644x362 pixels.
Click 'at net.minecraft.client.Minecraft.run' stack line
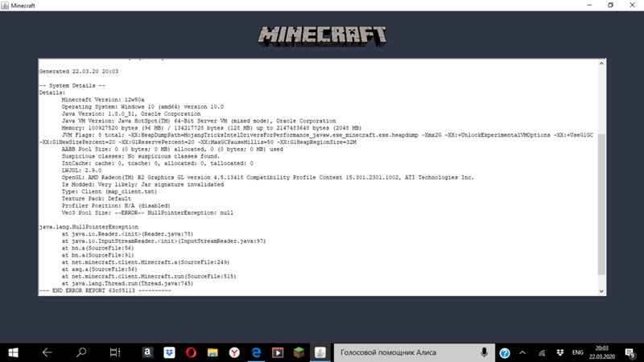[x=149, y=277]
